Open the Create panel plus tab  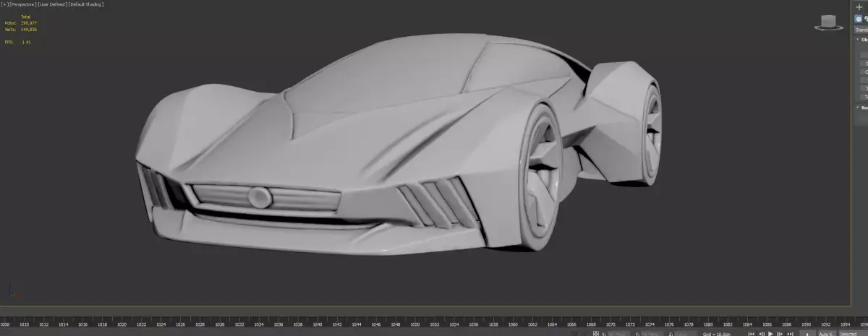pos(859,7)
